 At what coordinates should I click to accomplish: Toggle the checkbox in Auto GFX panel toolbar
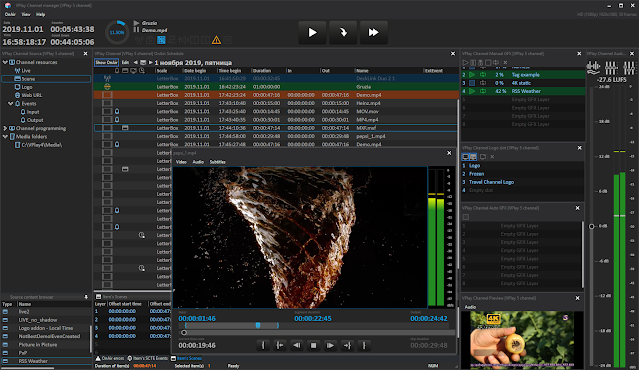tap(466, 217)
